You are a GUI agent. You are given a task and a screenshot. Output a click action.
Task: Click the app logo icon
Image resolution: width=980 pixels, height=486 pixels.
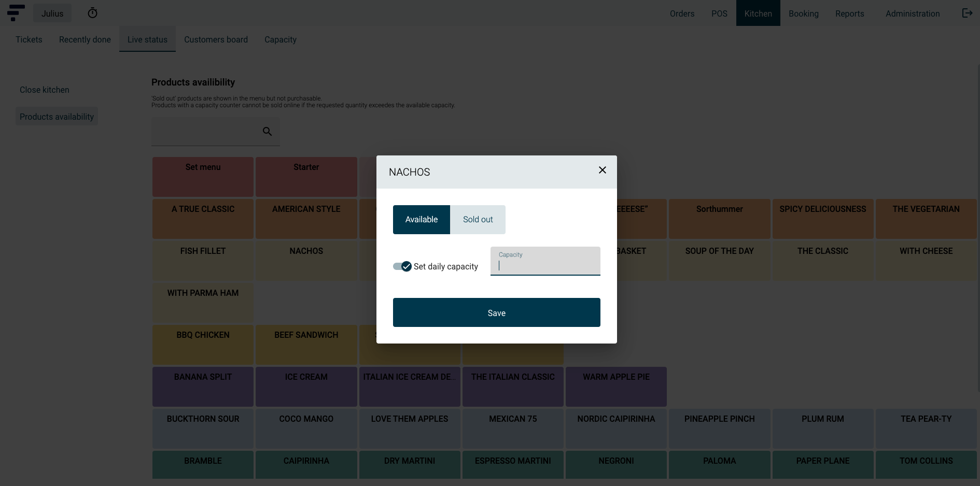coord(16,13)
